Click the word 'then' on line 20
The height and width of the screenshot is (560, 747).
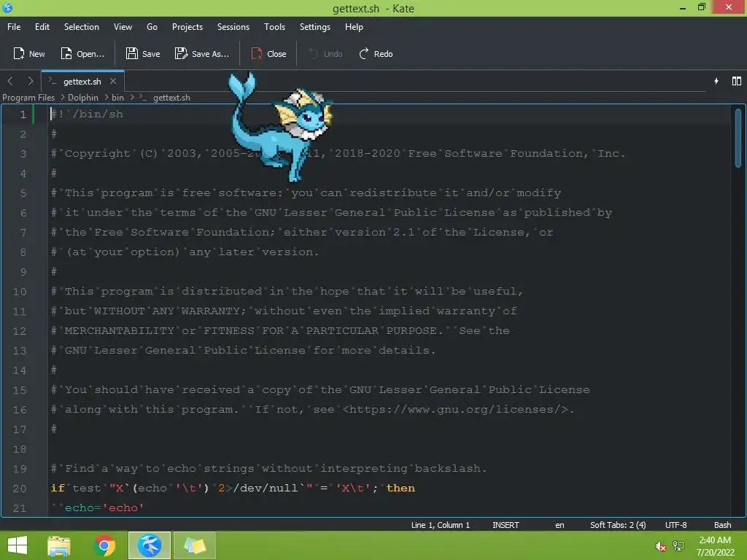click(400, 488)
